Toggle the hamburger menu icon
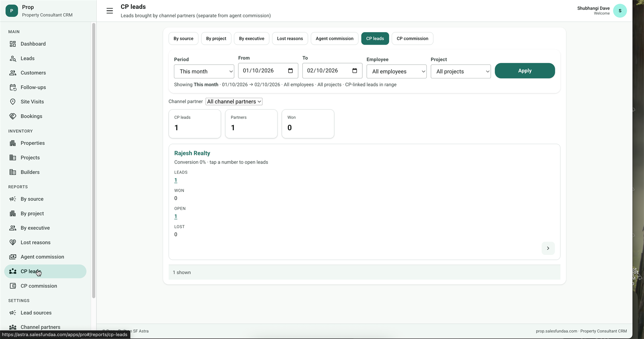 pos(109,11)
